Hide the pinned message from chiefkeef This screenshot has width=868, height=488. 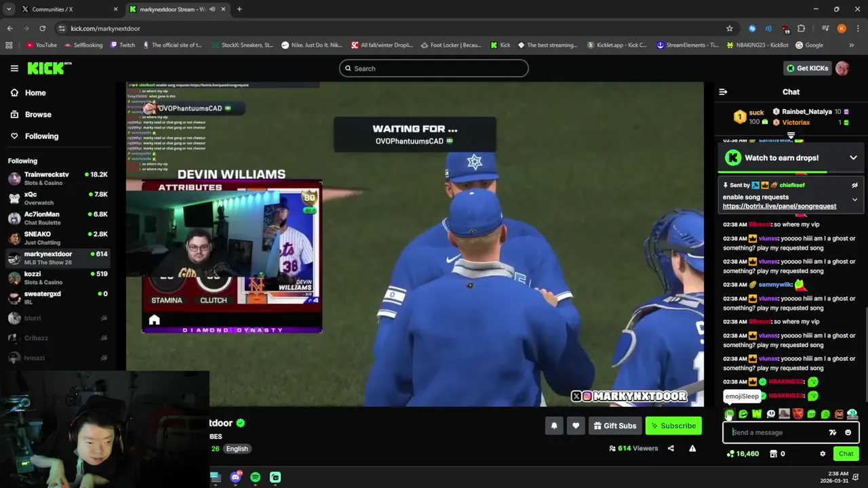click(x=854, y=185)
